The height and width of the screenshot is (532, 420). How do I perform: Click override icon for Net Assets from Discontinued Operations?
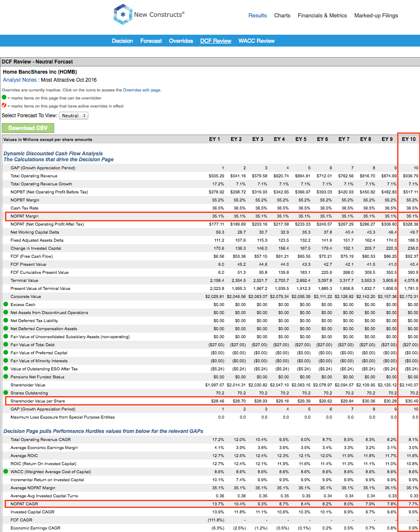coord(6,312)
